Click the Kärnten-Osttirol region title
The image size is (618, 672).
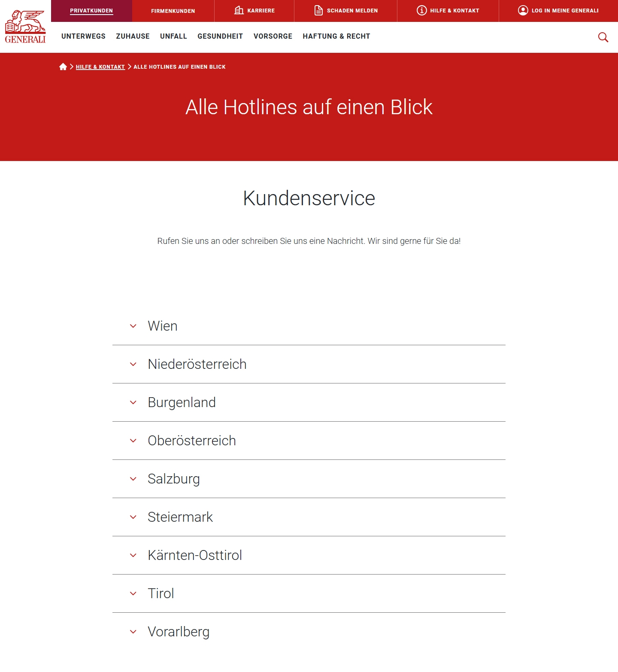click(195, 555)
